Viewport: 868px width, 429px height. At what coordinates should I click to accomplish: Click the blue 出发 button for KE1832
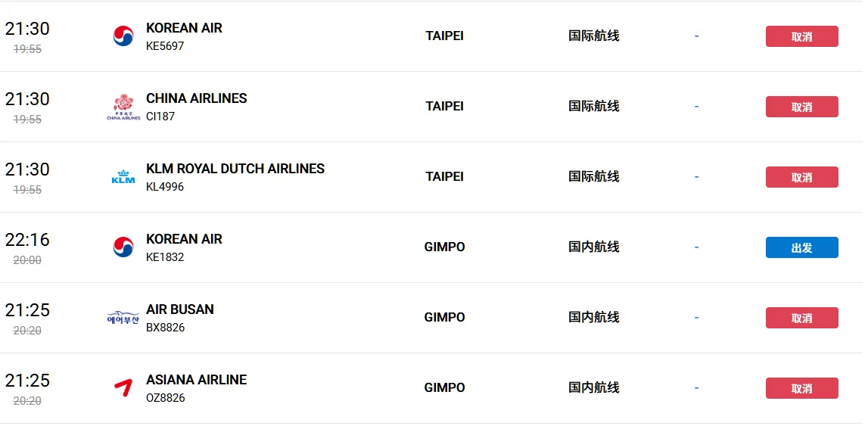tap(801, 247)
